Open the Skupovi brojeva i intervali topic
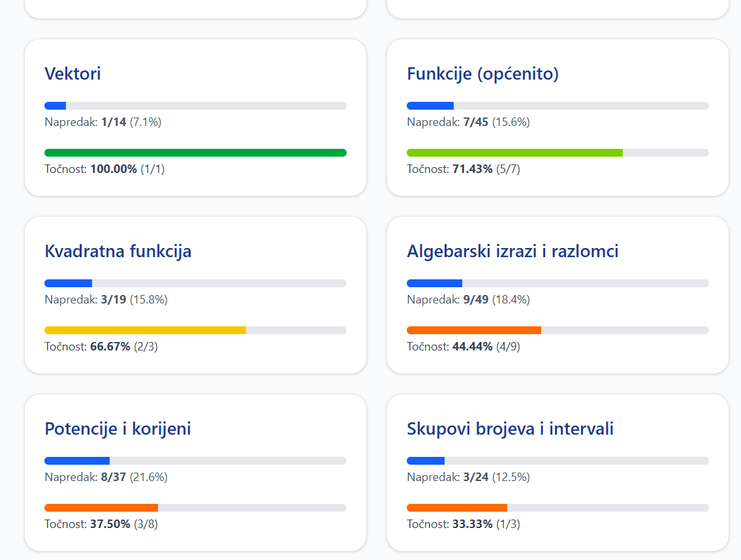This screenshot has height=560, width=741. pyautogui.click(x=510, y=429)
